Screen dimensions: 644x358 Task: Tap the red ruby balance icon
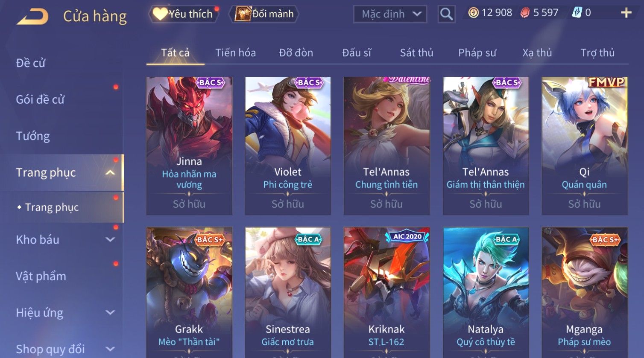525,13
